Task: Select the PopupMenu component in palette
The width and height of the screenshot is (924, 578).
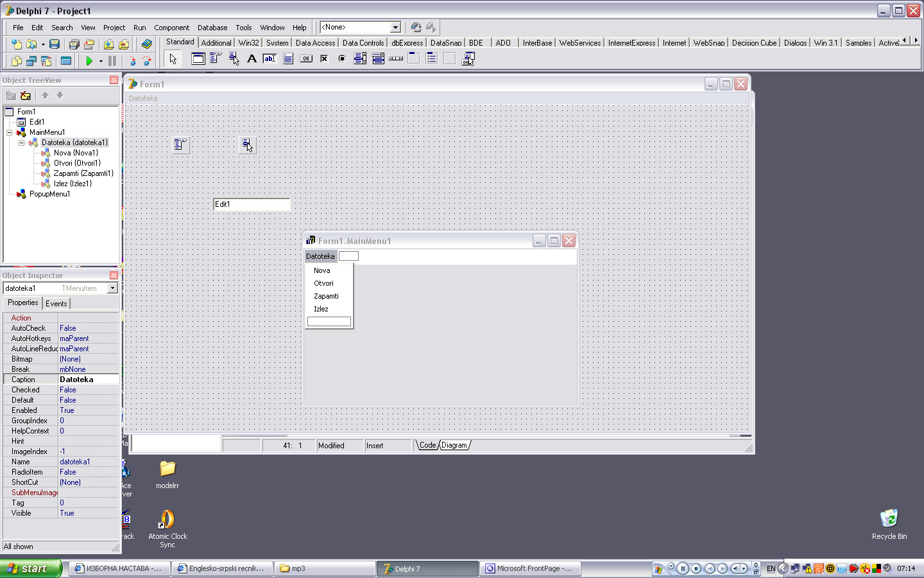Action: click(234, 58)
